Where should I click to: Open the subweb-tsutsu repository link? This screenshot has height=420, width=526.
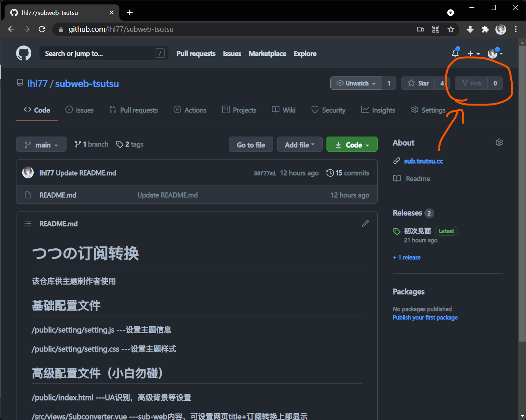click(x=87, y=83)
